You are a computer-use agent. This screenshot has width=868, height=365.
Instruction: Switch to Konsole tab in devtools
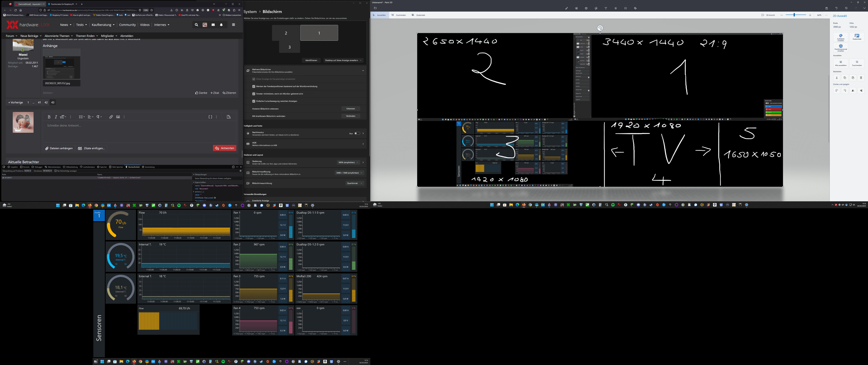(25, 167)
